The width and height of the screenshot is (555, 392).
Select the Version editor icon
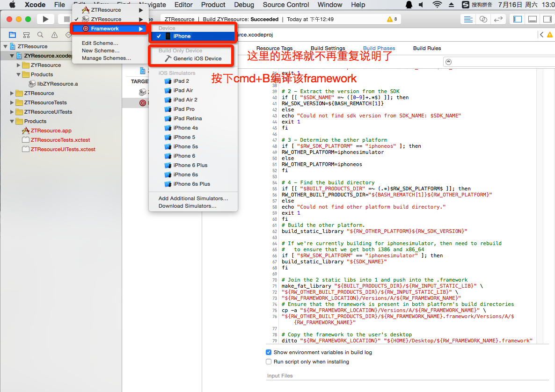pos(498,19)
